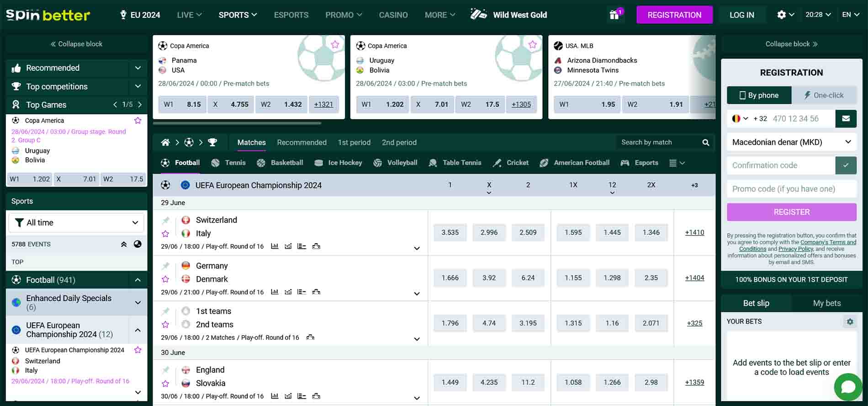This screenshot has height=406, width=868.
Task: Open the phone country code dropdown
Action: point(740,118)
